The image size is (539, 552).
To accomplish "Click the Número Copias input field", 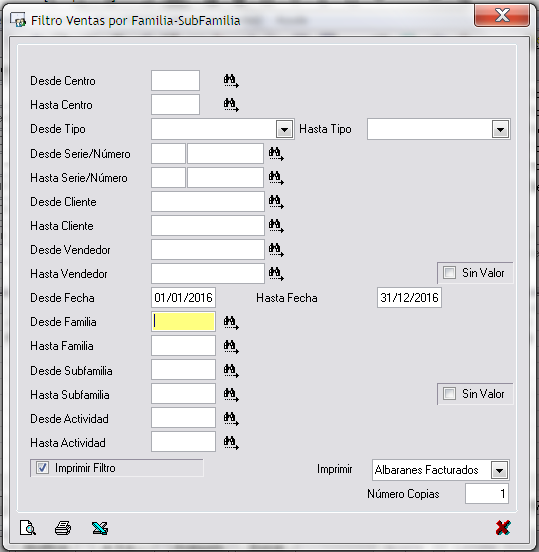I will coord(487,494).
